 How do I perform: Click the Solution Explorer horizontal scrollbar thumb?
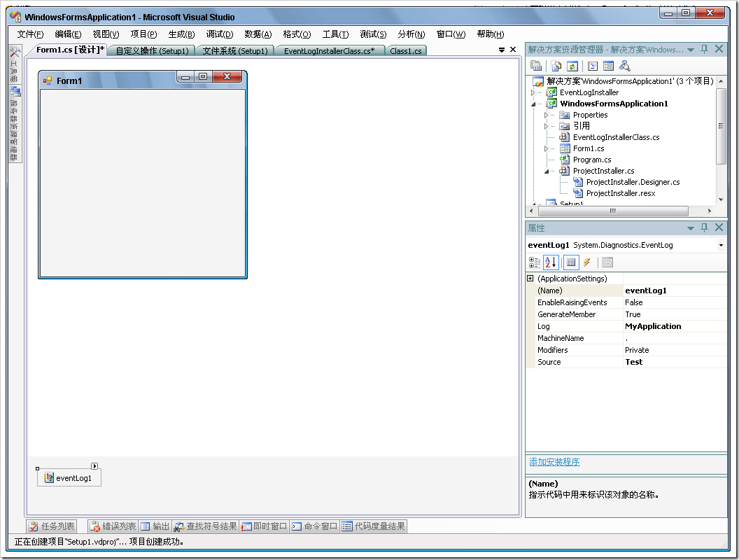click(x=612, y=211)
